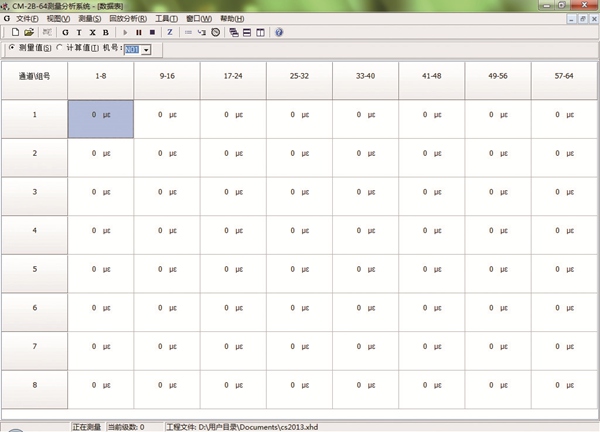Open the 回放分析 menu
This screenshot has height=432, width=600.
click(126, 19)
